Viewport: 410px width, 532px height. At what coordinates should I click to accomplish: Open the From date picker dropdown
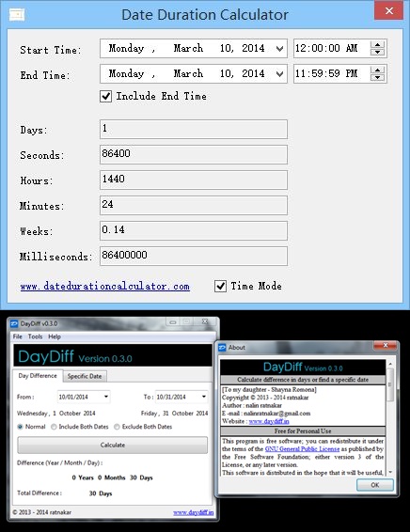106,397
